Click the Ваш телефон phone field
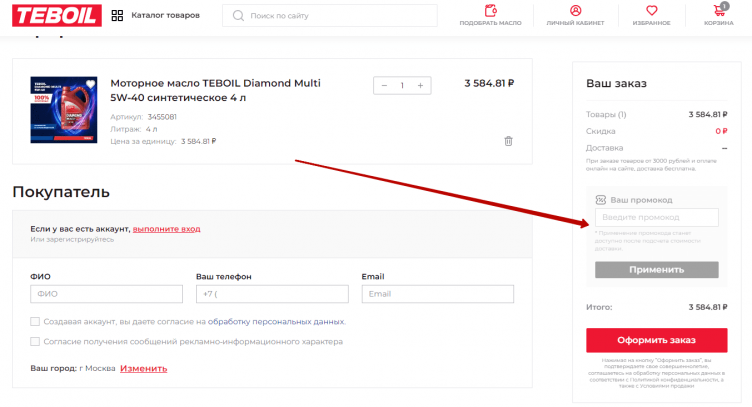The height and width of the screenshot is (407, 752). [x=272, y=294]
